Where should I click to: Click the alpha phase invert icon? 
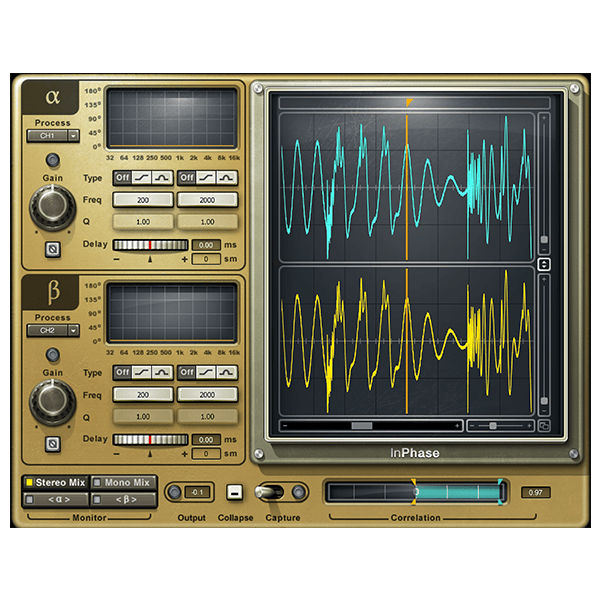pyautogui.click(x=53, y=249)
